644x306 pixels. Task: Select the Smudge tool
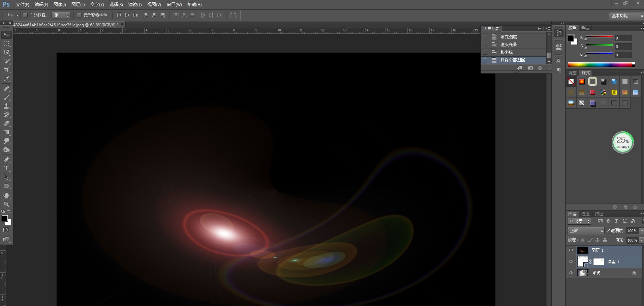(6, 141)
